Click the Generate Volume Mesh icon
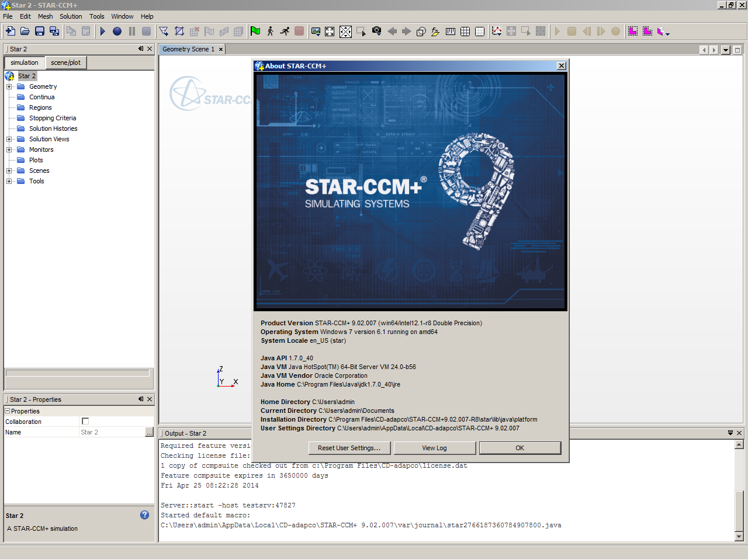This screenshot has width=748, height=560. click(x=179, y=32)
